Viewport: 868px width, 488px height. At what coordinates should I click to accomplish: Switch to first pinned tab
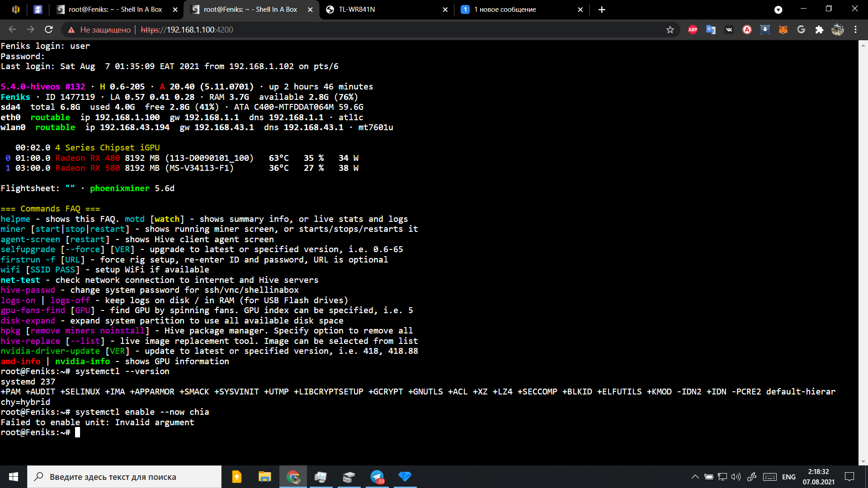point(16,9)
